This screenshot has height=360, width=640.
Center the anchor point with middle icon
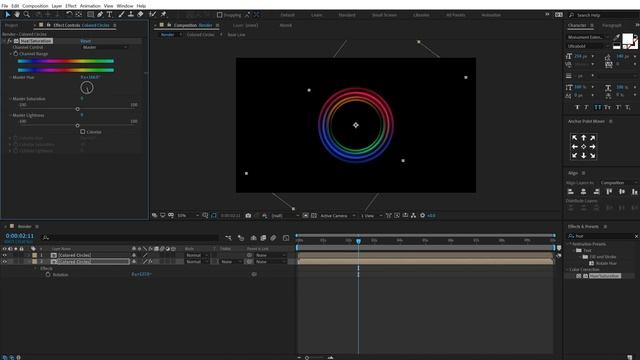click(x=584, y=147)
